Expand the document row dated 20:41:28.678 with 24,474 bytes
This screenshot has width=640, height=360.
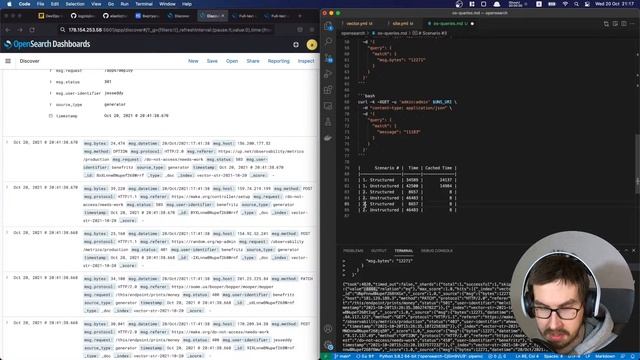(x=7, y=142)
